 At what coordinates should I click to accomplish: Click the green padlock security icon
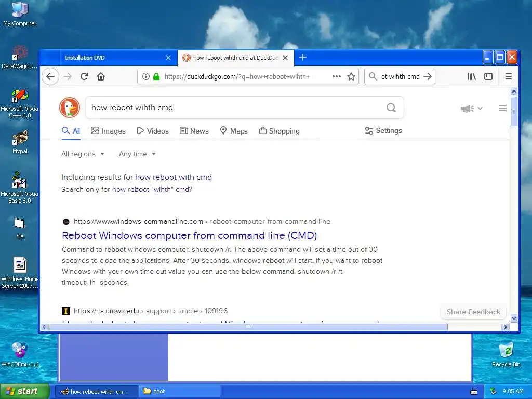pos(156,76)
